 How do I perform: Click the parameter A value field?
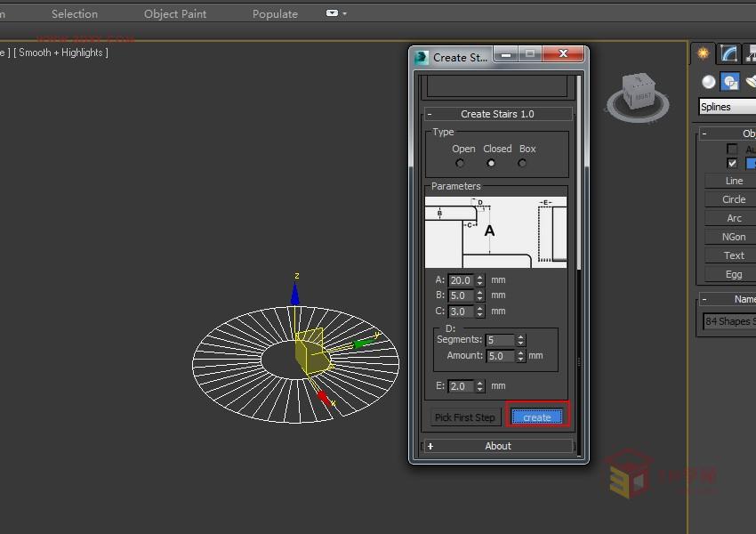pyautogui.click(x=462, y=280)
